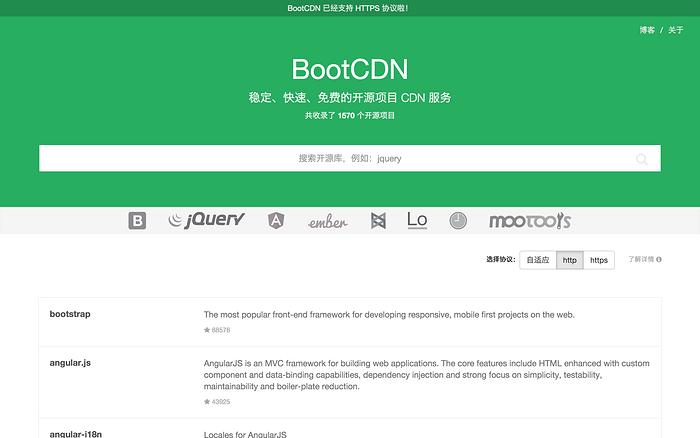Switch protocol to https

(x=599, y=260)
